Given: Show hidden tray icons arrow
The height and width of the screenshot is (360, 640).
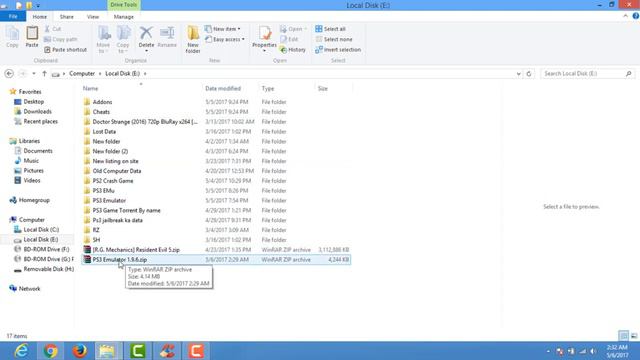Looking at the screenshot, I should click(x=548, y=351).
